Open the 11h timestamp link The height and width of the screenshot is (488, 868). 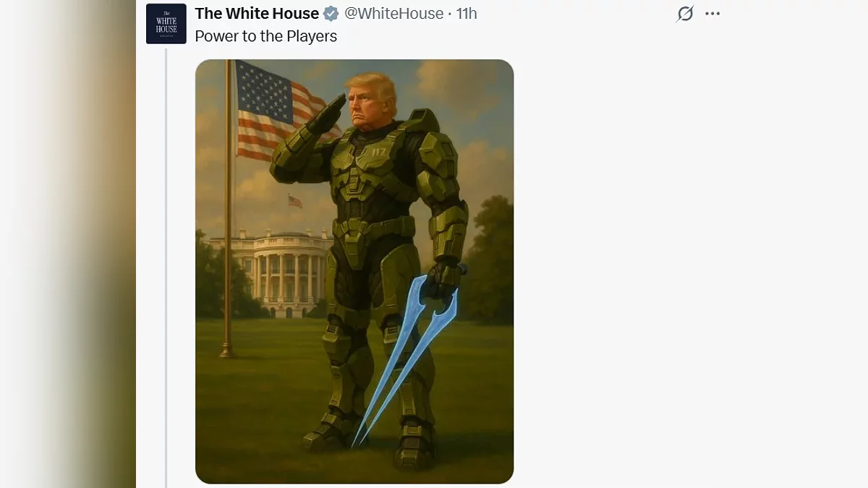(x=467, y=14)
